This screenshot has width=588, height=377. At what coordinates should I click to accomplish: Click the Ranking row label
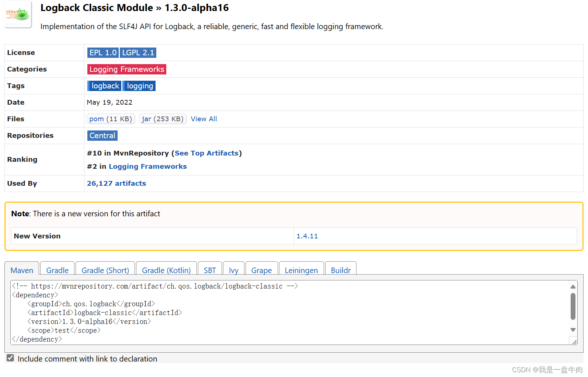[22, 160]
